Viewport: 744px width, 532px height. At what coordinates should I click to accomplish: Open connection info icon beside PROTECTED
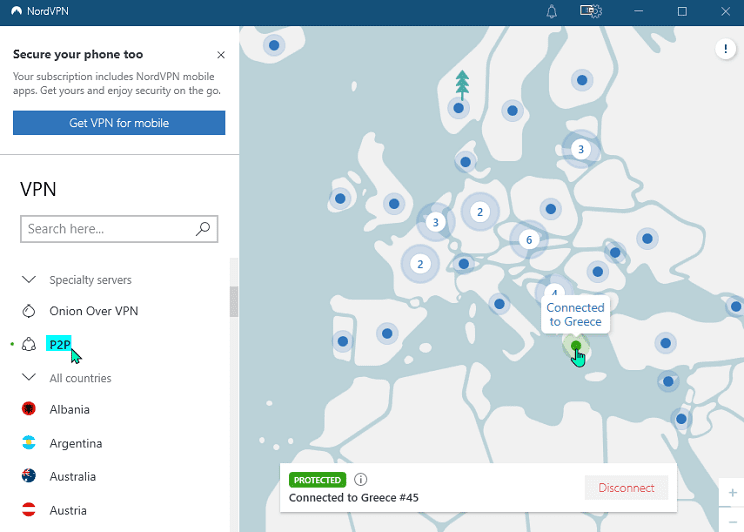pos(361,480)
